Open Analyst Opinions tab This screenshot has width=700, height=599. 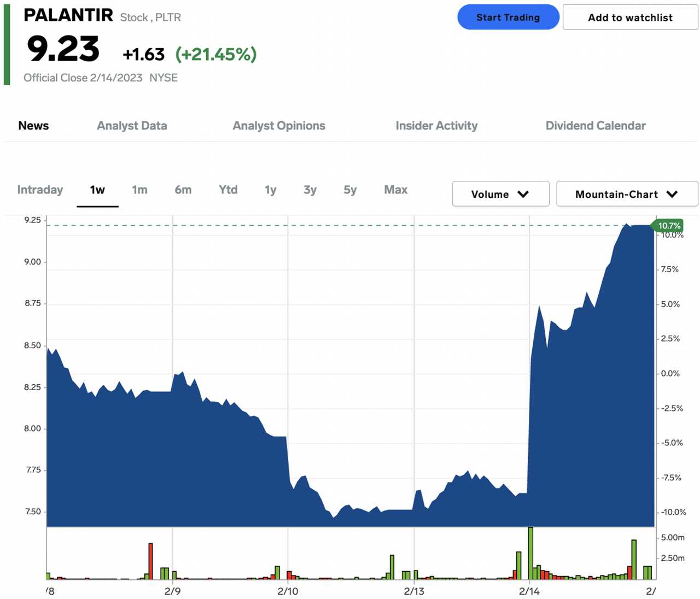click(x=279, y=126)
